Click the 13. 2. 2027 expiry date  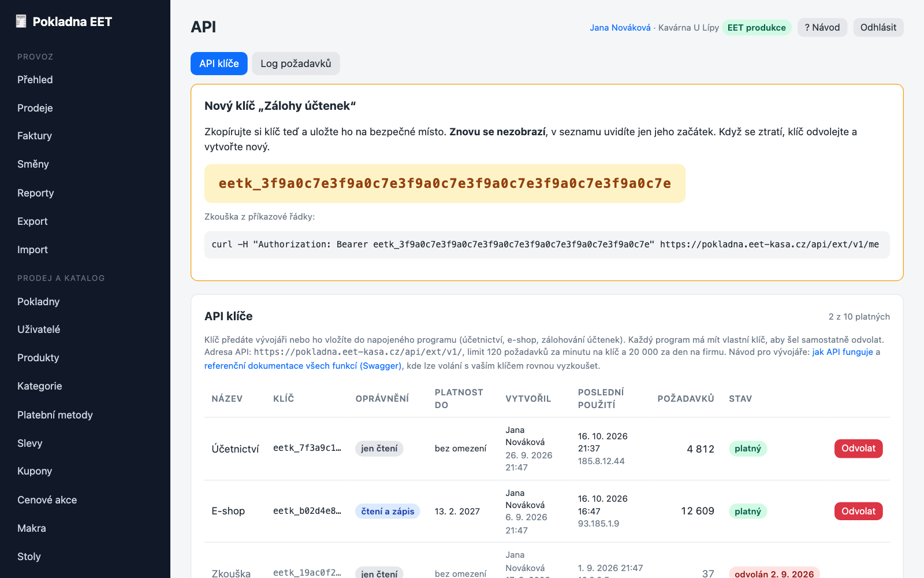457,512
